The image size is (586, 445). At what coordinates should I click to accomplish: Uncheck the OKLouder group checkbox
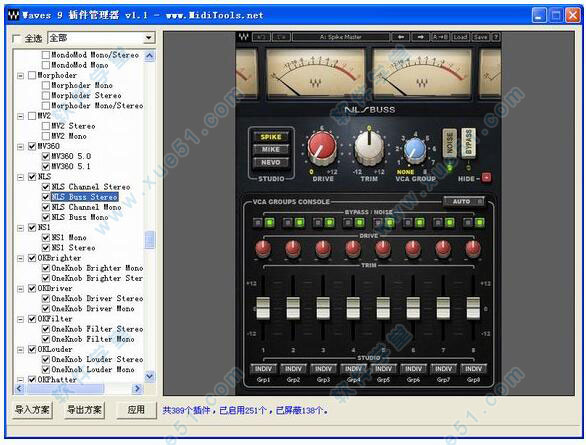pos(33,349)
